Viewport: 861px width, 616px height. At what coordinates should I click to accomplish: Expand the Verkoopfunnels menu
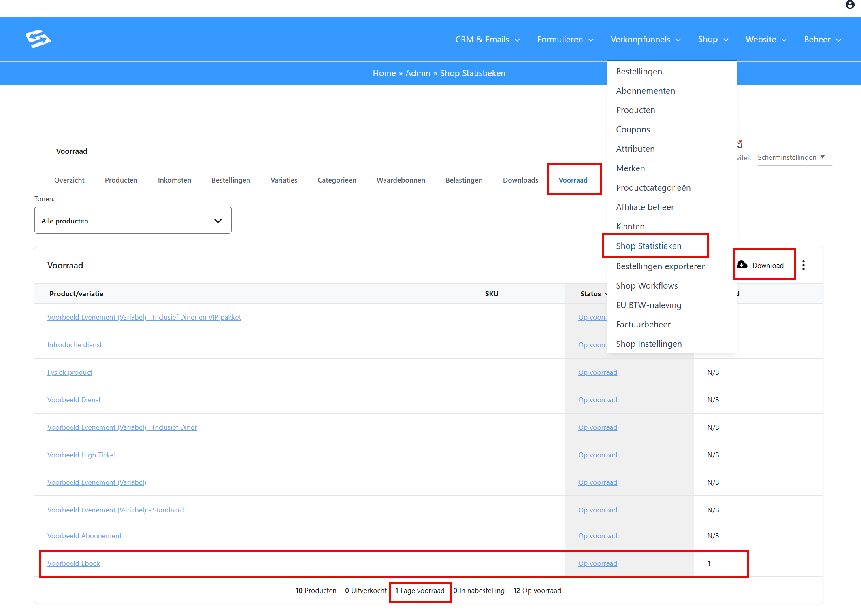646,40
